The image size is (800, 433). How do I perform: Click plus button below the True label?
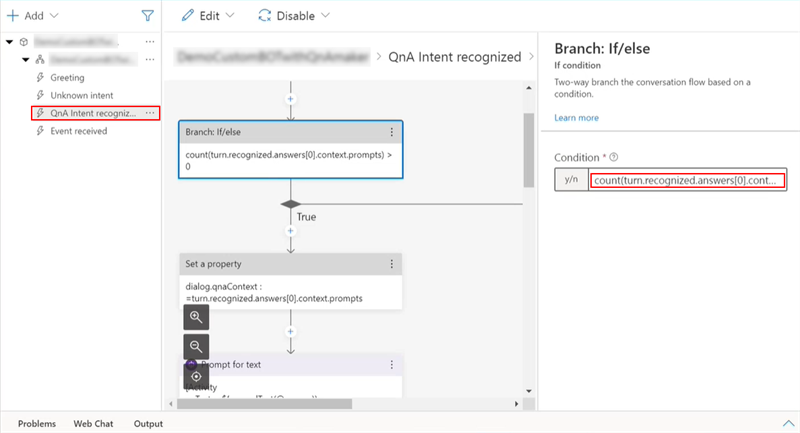291,231
